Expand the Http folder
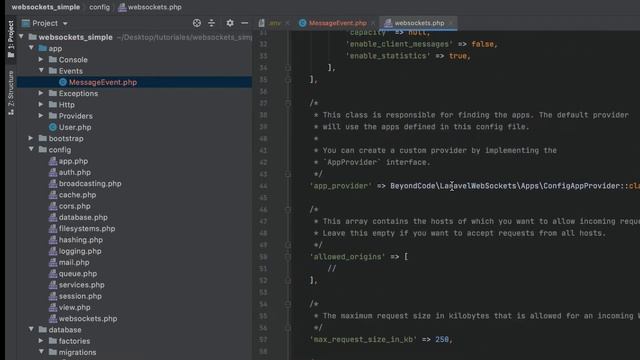This screenshot has width=640, height=360. pyautogui.click(x=41, y=104)
